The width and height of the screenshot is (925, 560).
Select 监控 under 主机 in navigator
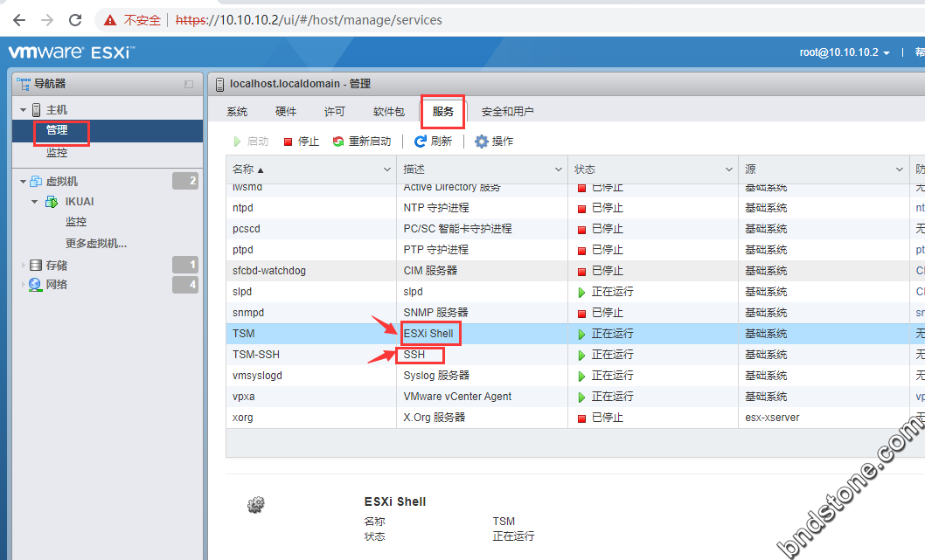pos(57,153)
